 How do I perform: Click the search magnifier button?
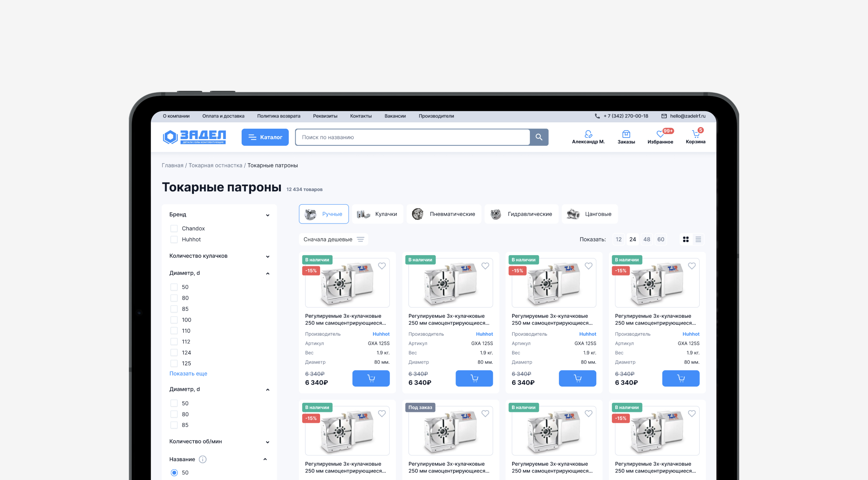tap(539, 137)
